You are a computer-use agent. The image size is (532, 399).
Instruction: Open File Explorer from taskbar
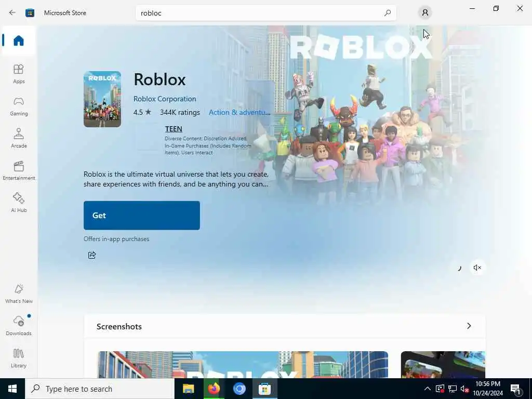click(188, 389)
